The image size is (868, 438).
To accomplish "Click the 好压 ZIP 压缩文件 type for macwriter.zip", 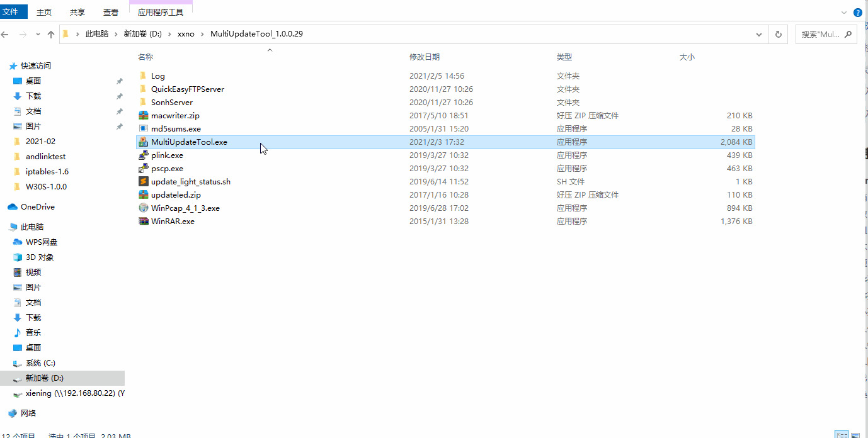I will (587, 116).
